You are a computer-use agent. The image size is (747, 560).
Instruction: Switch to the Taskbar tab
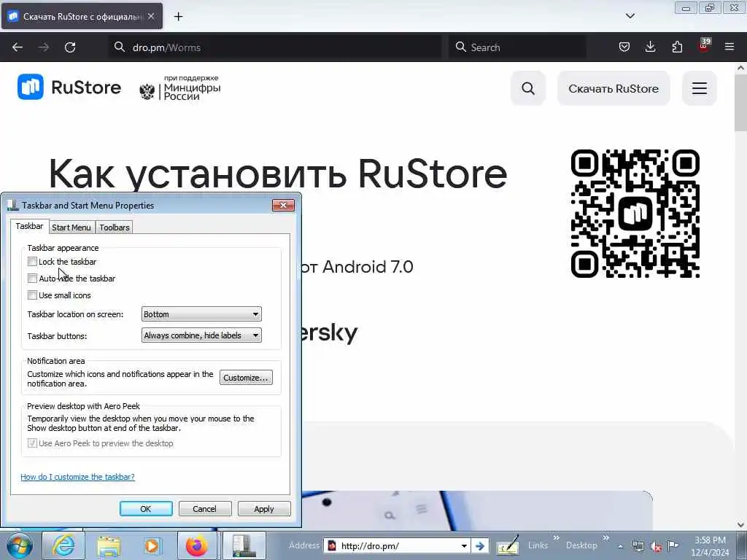pos(29,227)
